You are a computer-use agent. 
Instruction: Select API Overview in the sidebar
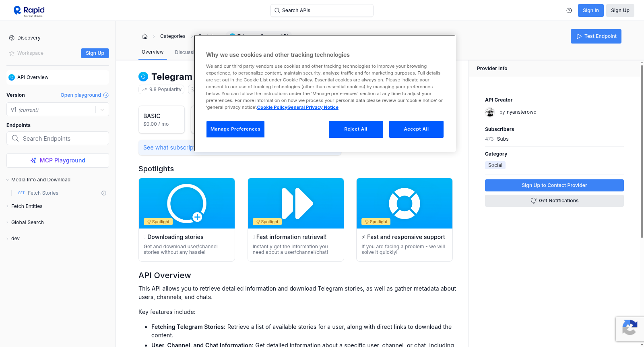click(x=58, y=77)
